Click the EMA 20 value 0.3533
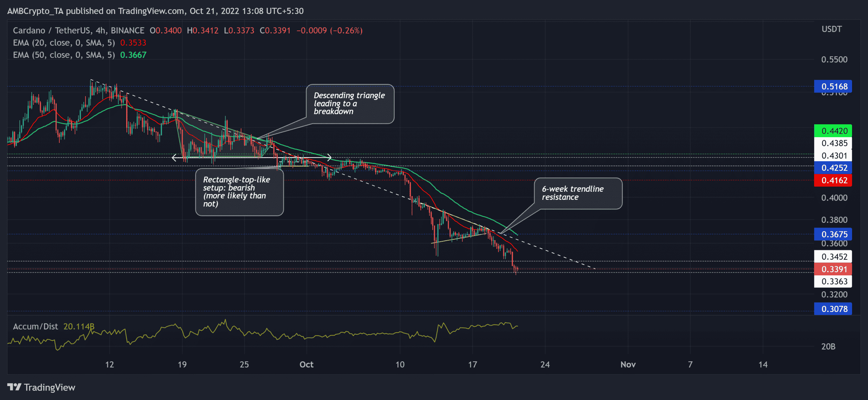868x400 pixels. pos(133,43)
